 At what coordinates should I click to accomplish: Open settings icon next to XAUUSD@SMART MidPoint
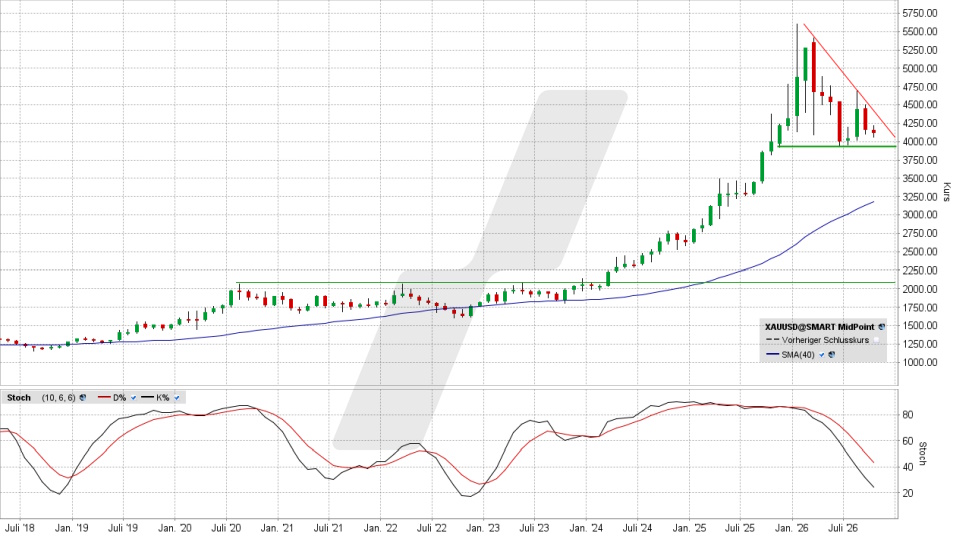click(882, 327)
